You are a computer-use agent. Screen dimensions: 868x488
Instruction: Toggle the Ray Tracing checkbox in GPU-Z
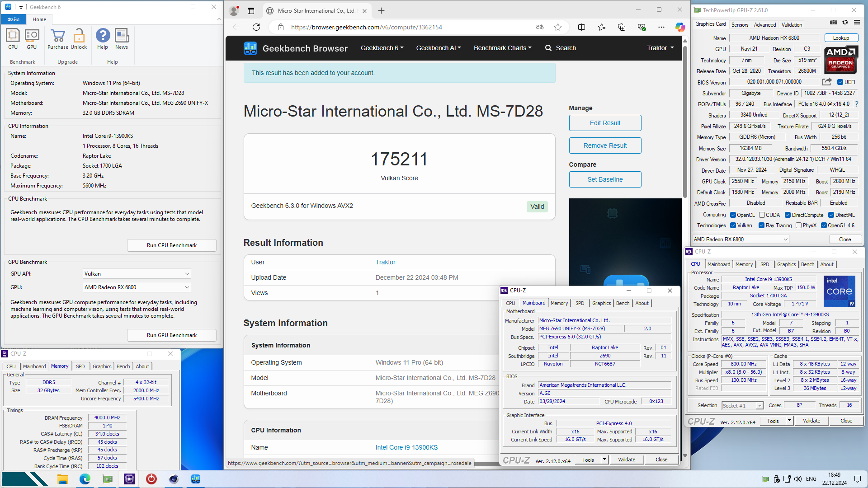[761, 225]
